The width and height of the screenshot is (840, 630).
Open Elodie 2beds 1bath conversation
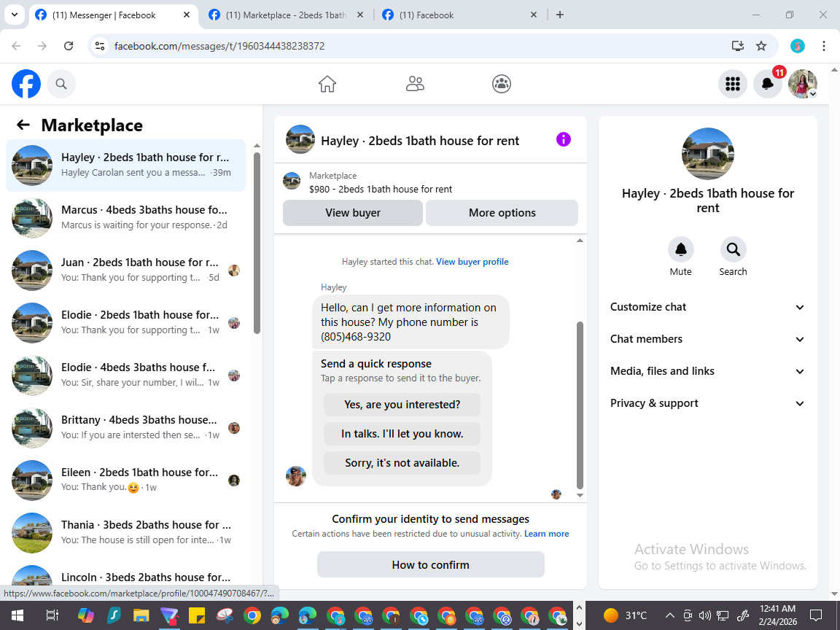tap(126, 322)
